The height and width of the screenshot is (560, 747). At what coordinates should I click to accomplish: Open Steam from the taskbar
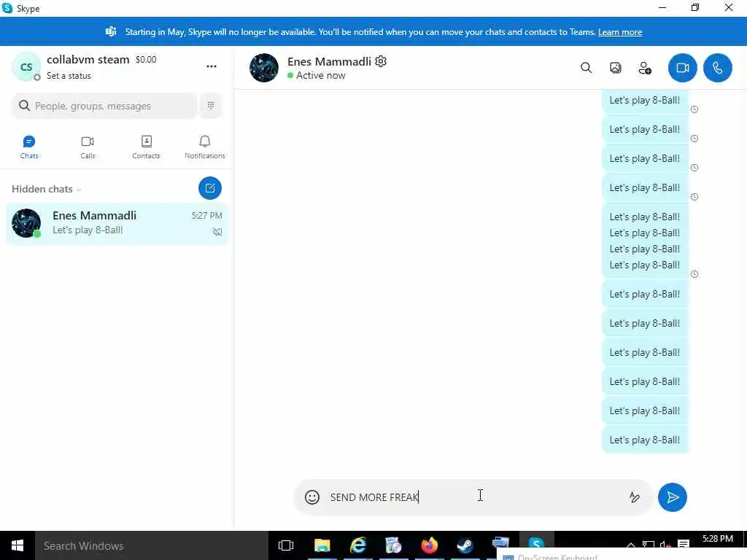[465, 545]
